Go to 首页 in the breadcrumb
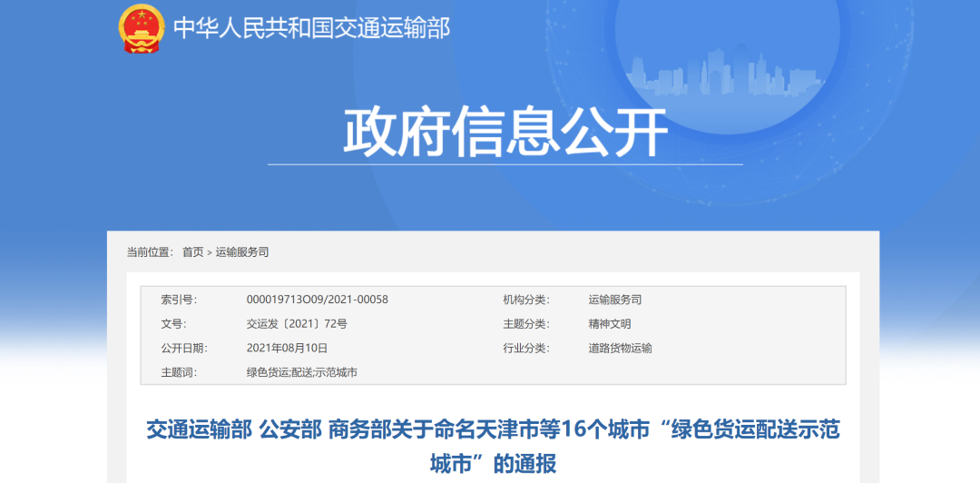980x483 pixels. [x=192, y=252]
